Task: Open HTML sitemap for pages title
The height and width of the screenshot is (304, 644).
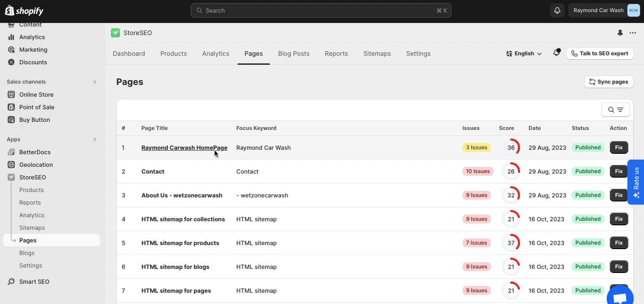Action: tap(176, 291)
